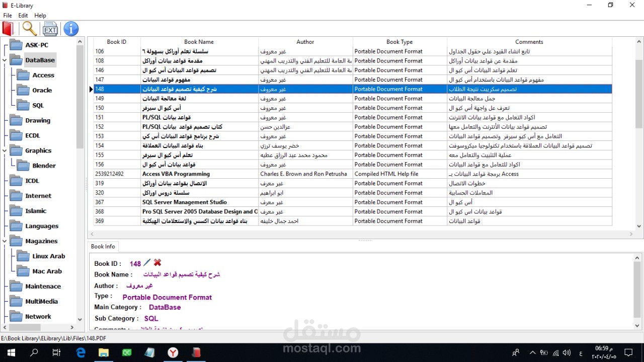Select the Internet category in tree
The image size is (644, 362).
click(x=38, y=196)
